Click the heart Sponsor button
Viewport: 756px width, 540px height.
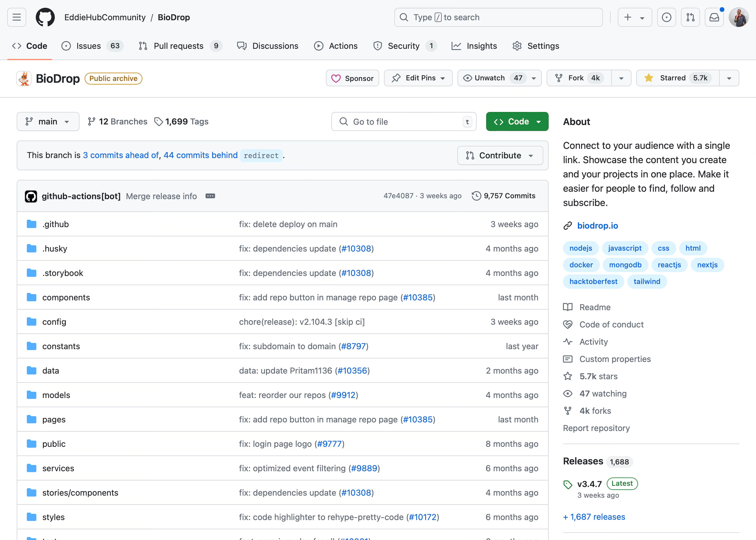tap(352, 78)
